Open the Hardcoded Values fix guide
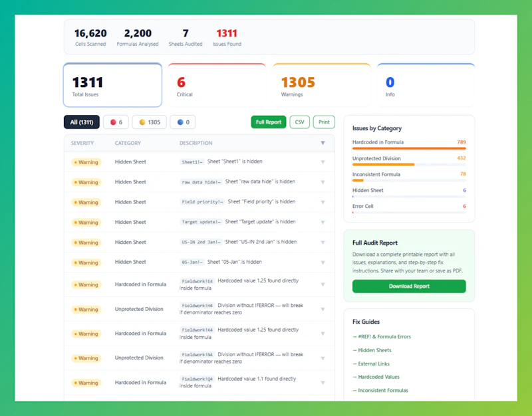This screenshot has width=532, height=416. click(376, 377)
